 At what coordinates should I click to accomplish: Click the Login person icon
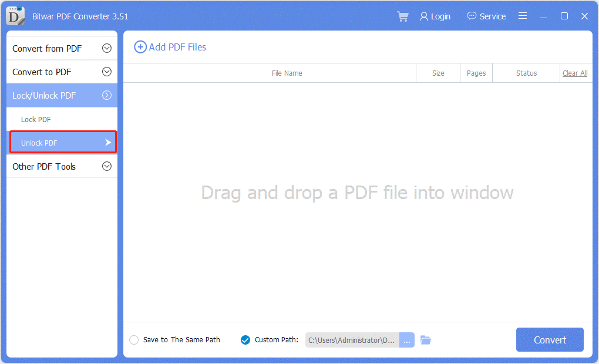pyautogui.click(x=423, y=16)
